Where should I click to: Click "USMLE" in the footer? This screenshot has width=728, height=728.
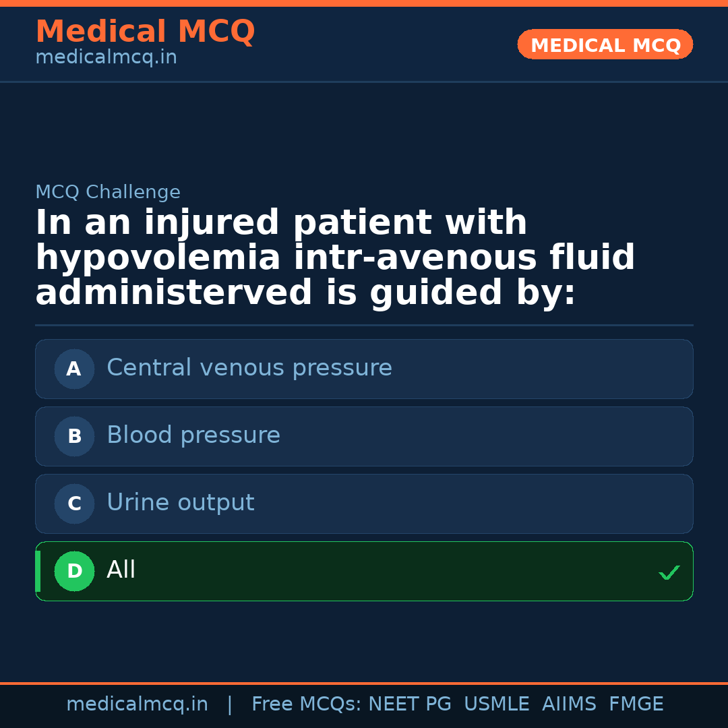tap(496, 704)
